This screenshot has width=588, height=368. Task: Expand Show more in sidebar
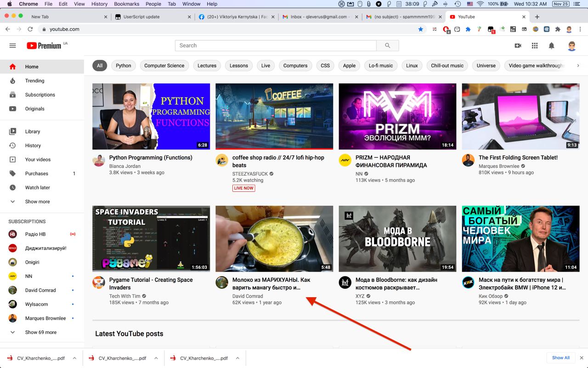click(42, 201)
